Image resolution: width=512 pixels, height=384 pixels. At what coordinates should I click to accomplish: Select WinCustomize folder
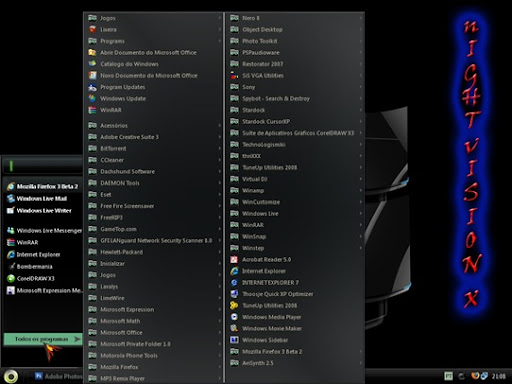tap(296, 202)
